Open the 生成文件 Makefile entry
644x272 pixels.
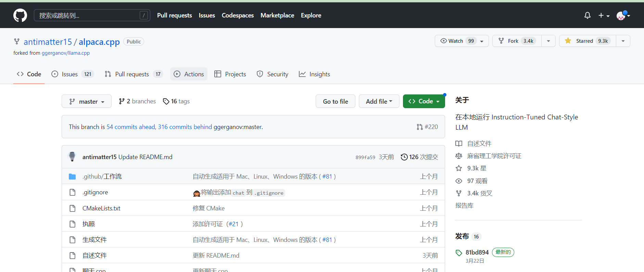tap(94, 240)
